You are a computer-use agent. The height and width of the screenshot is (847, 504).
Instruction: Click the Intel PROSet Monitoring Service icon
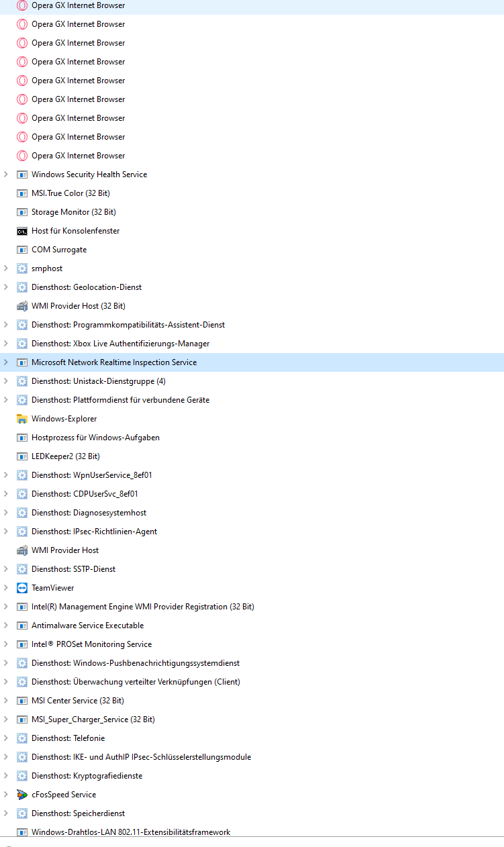point(22,644)
